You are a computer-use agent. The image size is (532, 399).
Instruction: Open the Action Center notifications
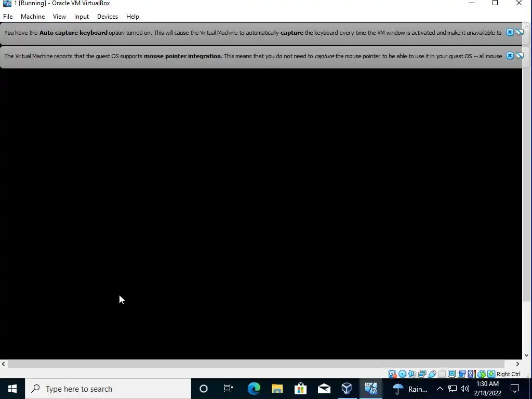(x=515, y=389)
